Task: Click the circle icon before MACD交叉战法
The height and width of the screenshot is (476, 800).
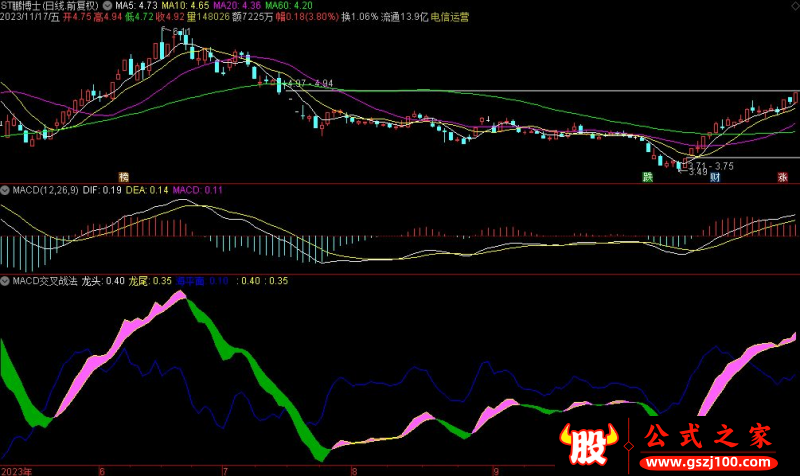Action: click(4, 281)
